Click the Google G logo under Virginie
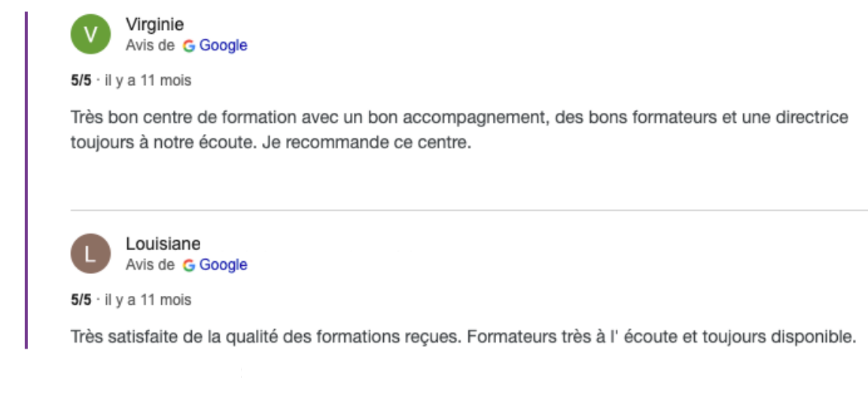 (189, 46)
